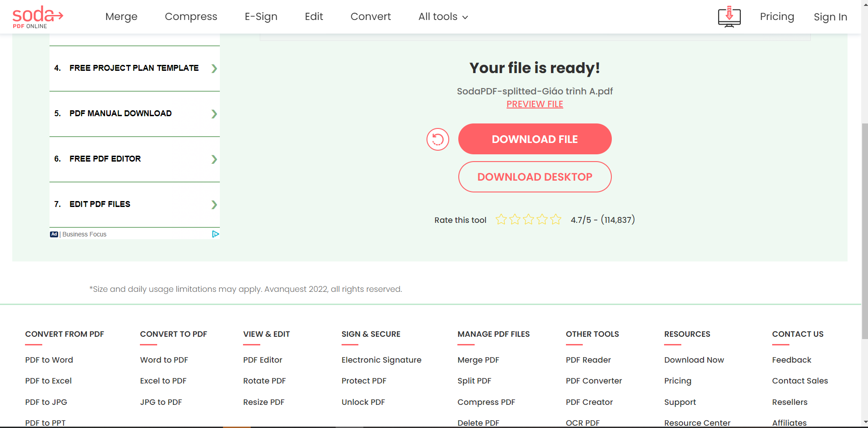Viewport: 868px width, 428px height.
Task: Open the E-Sign menu item
Action: coord(261,17)
